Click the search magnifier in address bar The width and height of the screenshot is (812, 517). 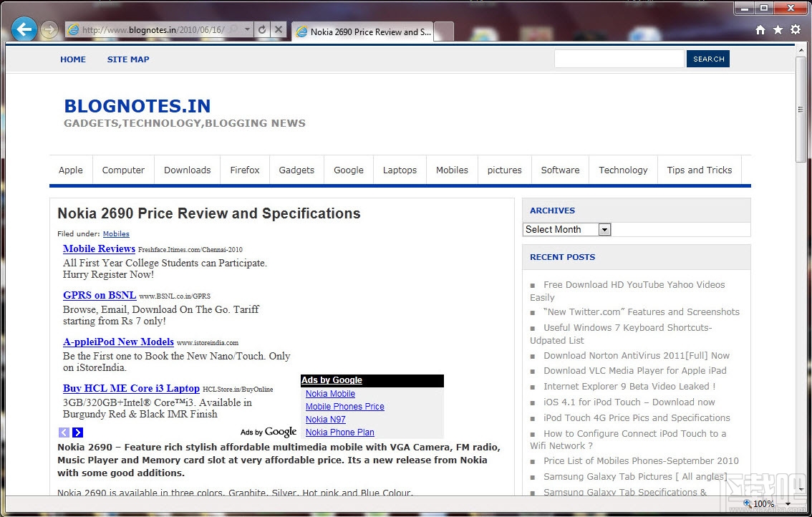(x=234, y=29)
